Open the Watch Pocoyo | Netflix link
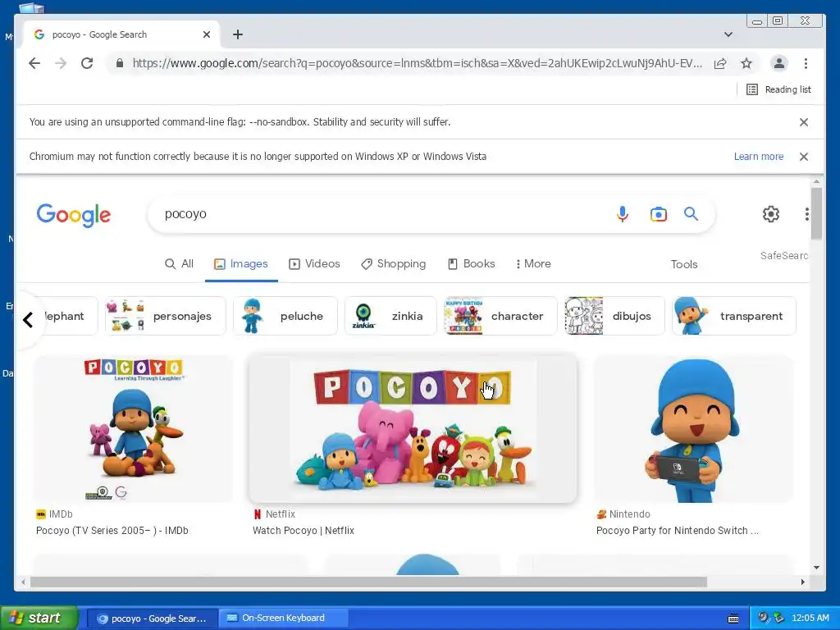 pos(304,531)
